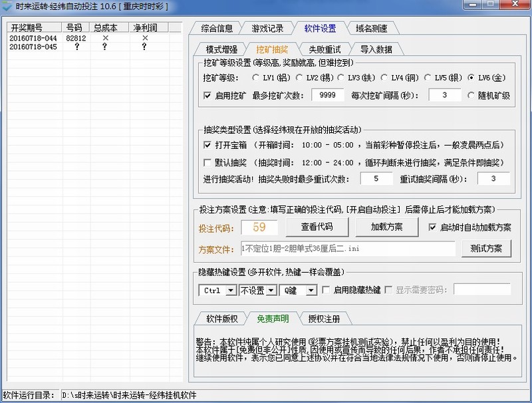This screenshot has width=532, height=403.
Task: Click the 加载方案 button
Action: coord(388,227)
